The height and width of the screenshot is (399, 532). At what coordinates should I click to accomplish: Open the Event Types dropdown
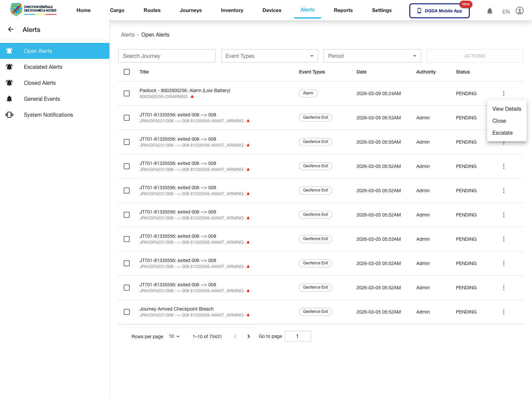coord(269,56)
